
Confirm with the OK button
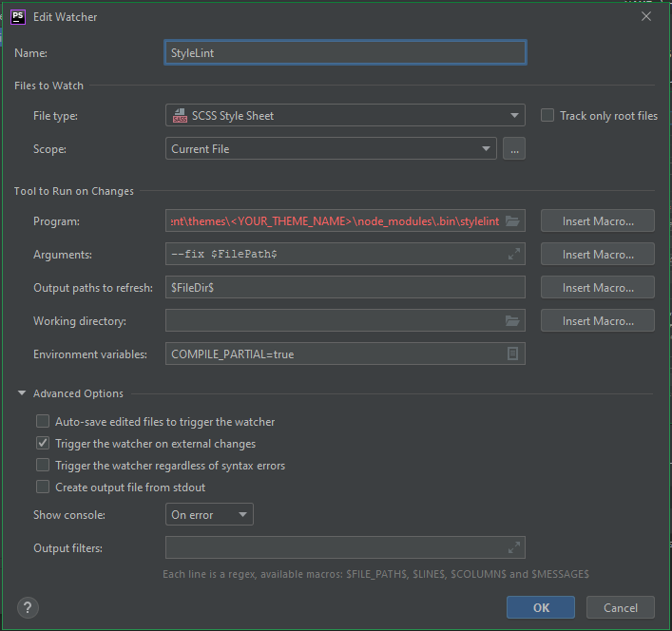tap(541, 607)
